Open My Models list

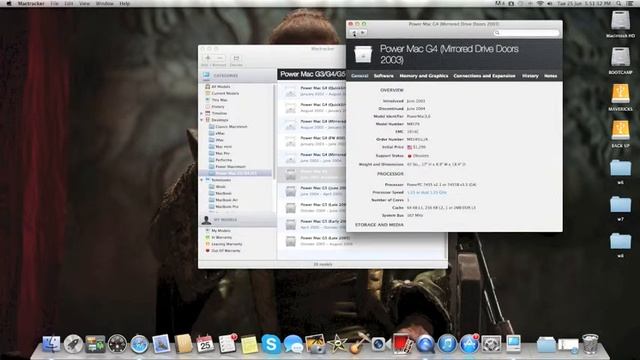pyautogui.click(x=221, y=231)
